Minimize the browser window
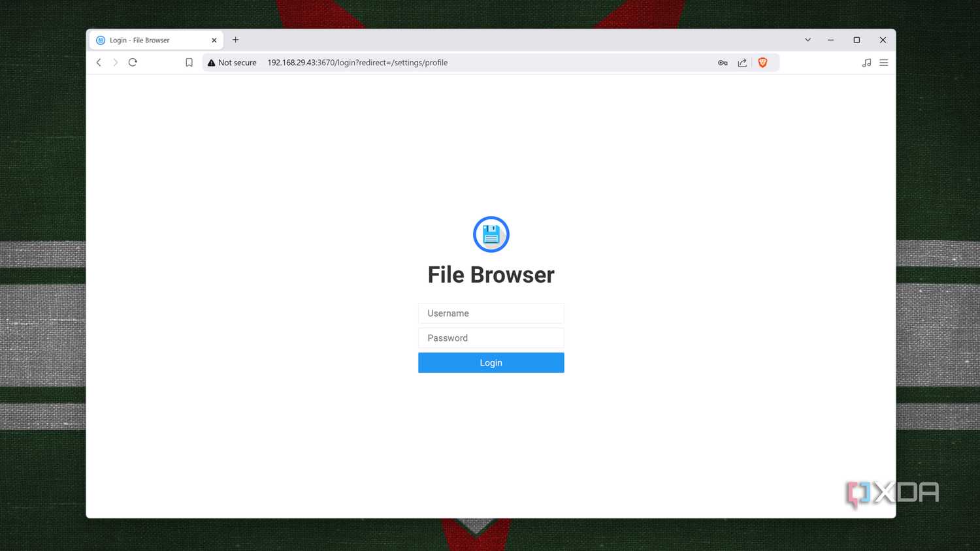Image resolution: width=980 pixels, height=551 pixels. click(x=831, y=40)
